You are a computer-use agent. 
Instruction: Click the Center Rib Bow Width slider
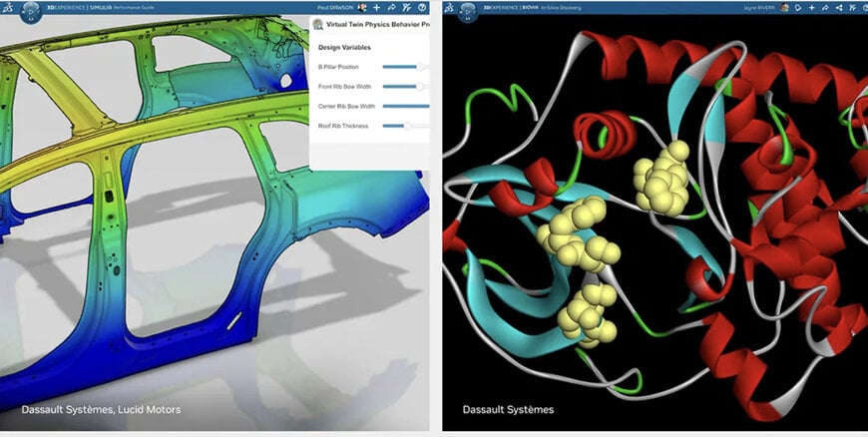pyautogui.click(x=406, y=106)
